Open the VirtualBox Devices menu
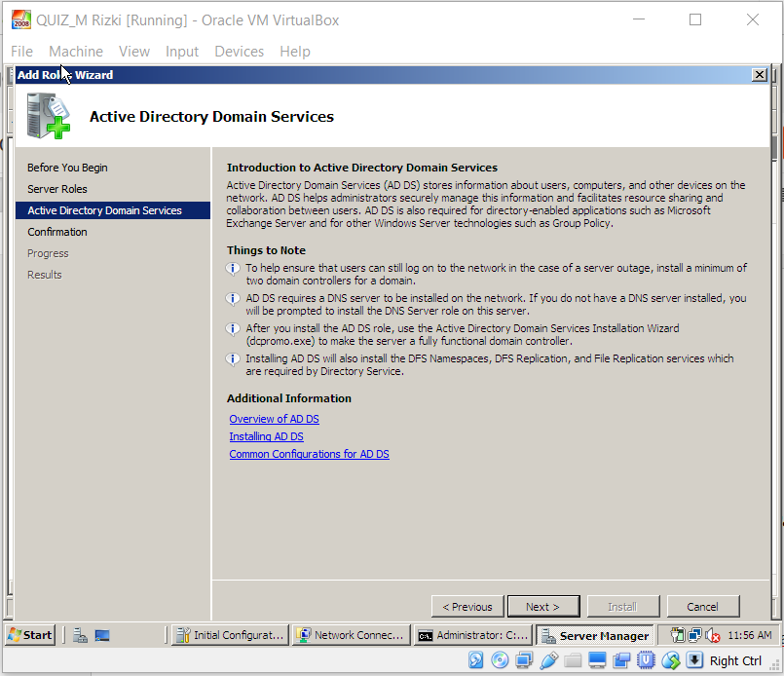Image resolution: width=784 pixels, height=676 pixels. (239, 52)
